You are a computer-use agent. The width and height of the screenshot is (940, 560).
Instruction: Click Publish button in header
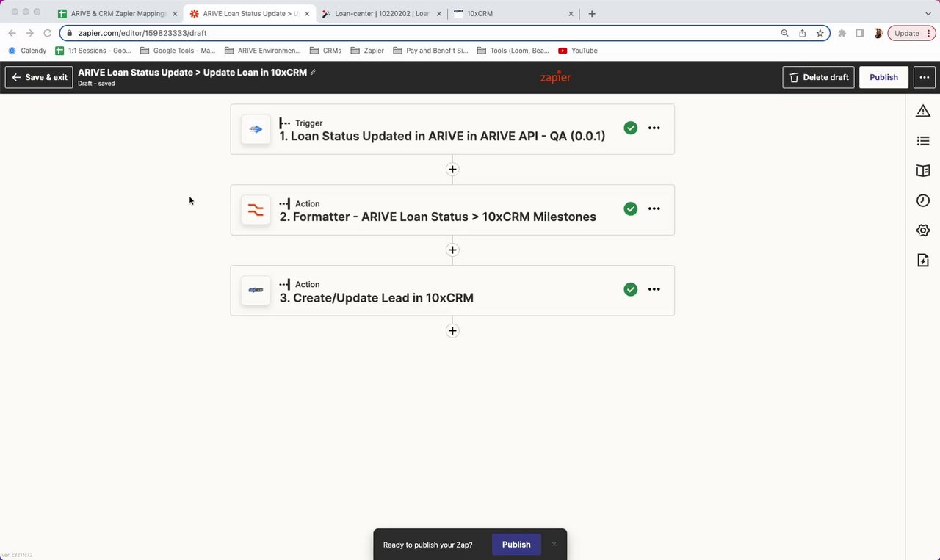[883, 77]
